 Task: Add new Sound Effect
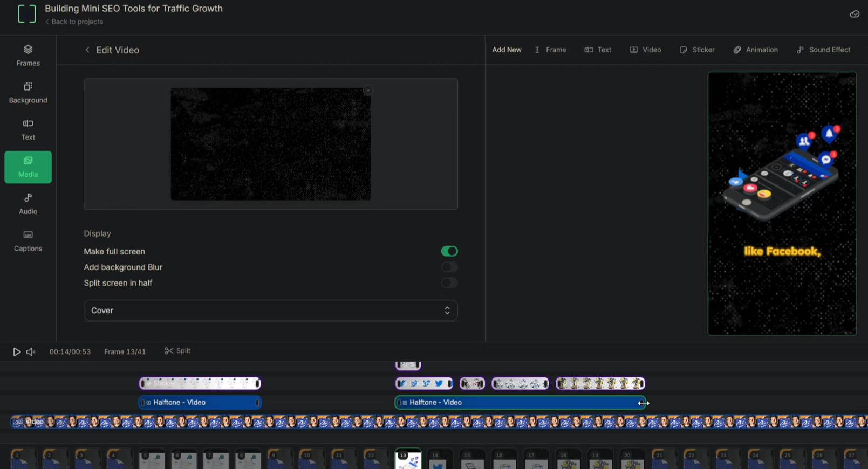(x=823, y=50)
